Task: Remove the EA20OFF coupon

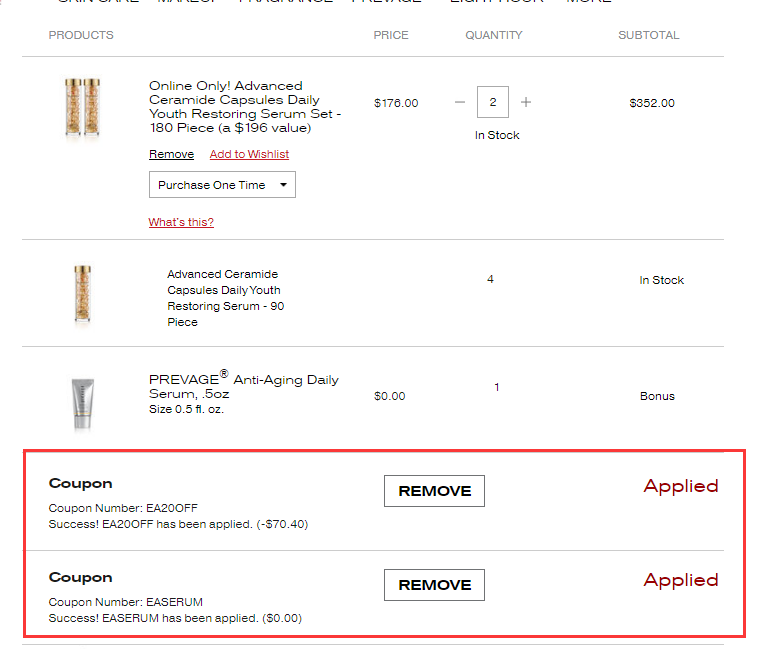Action: click(x=434, y=491)
